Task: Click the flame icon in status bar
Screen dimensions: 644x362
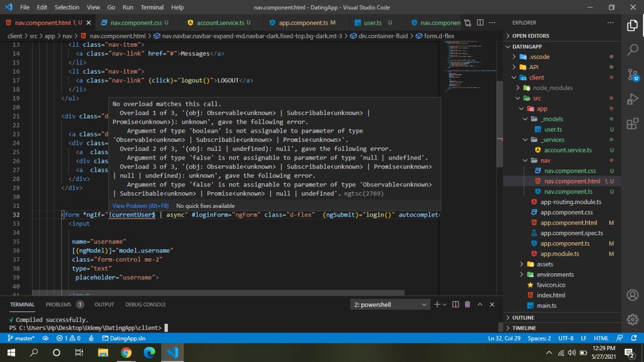Action: 91,338
